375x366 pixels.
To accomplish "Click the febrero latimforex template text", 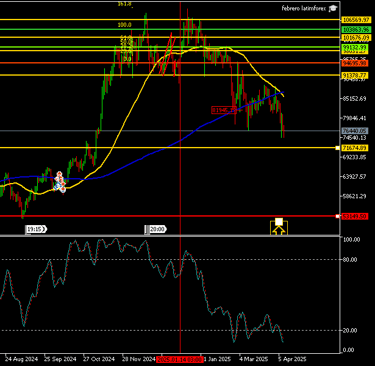I will pyautogui.click(x=304, y=9).
